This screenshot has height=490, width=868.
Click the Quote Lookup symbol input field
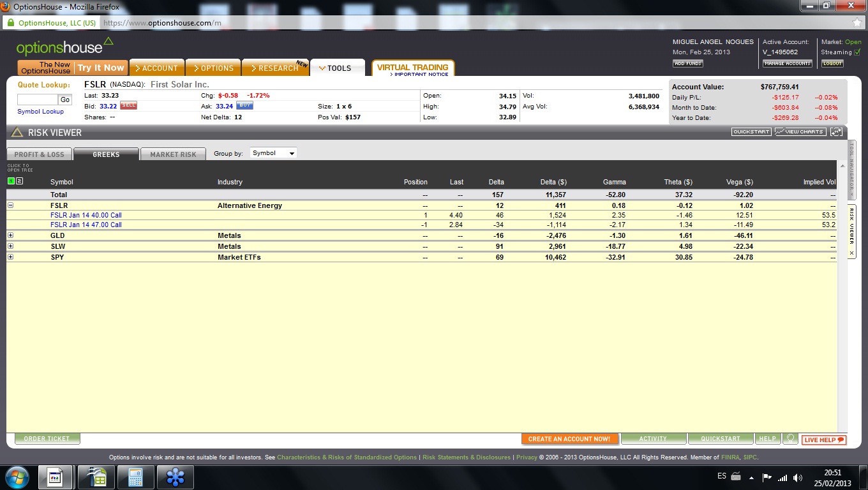[x=37, y=100]
